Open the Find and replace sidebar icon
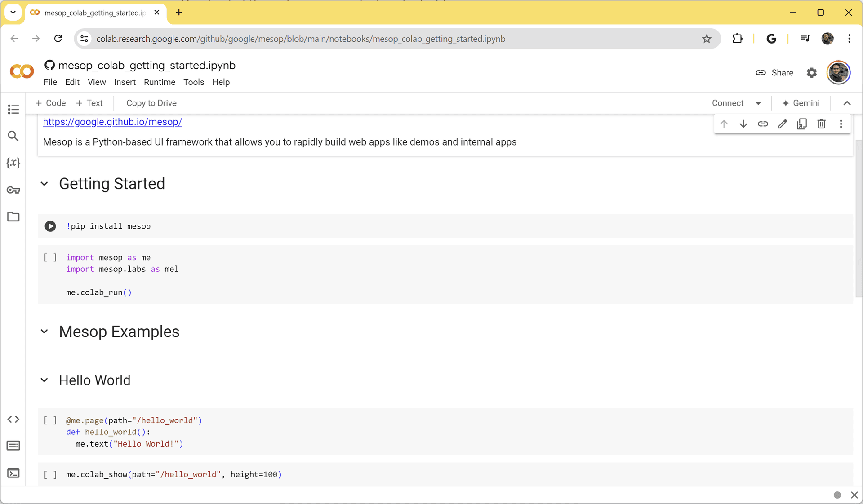The image size is (863, 504). 13,136
